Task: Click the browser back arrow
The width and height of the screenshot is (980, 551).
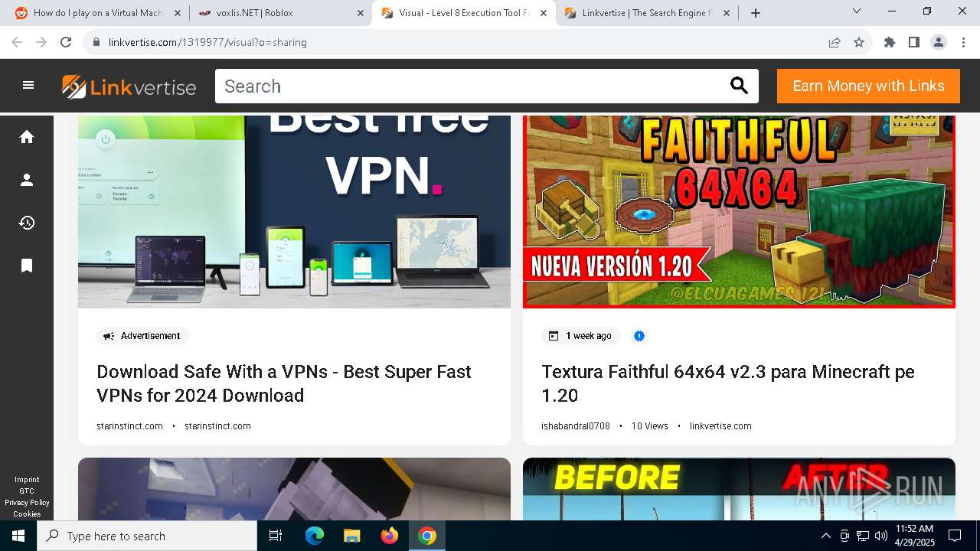Action: (x=17, y=42)
